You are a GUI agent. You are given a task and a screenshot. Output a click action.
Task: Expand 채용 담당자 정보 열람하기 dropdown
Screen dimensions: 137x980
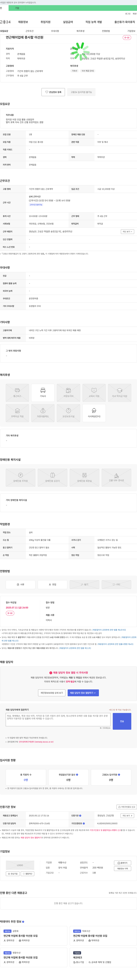click(83, 693)
